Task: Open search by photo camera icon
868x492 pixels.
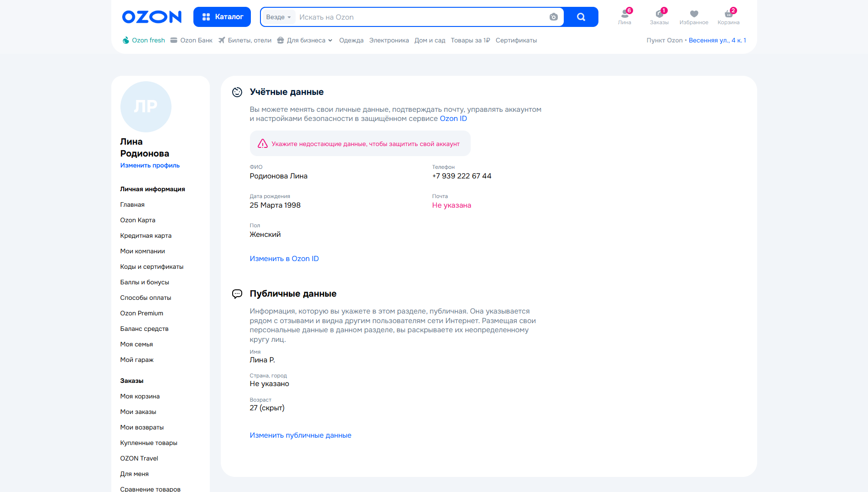Action: [553, 17]
